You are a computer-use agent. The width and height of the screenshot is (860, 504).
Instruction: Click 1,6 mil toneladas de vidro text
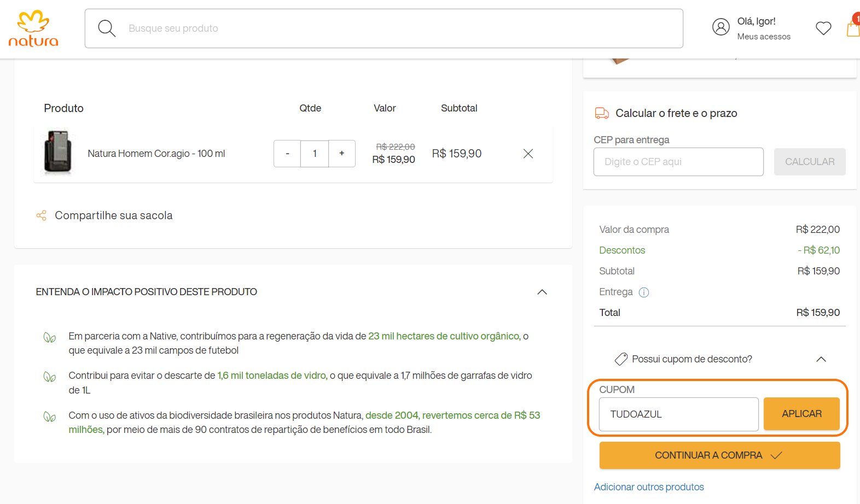tap(272, 376)
